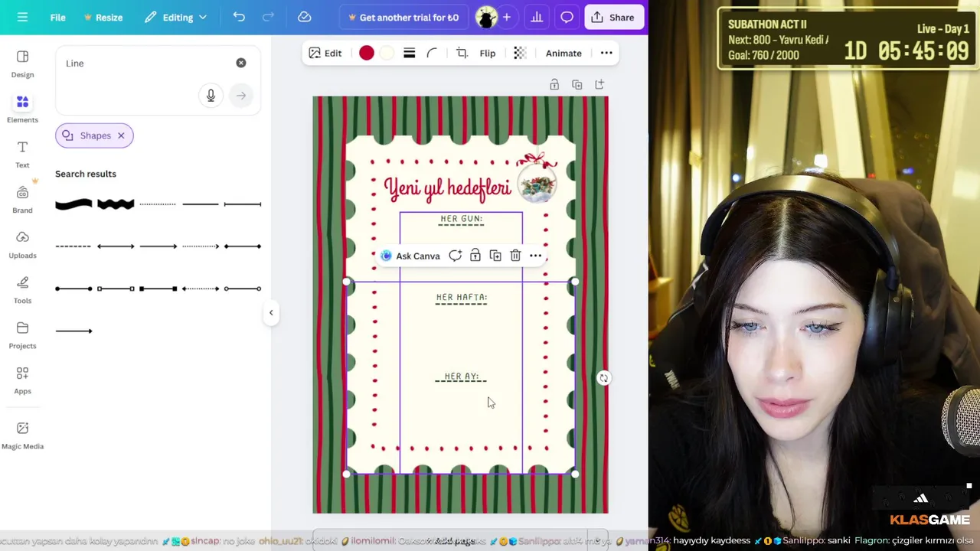980x551 pixels.
Task: Insert the wavy thick line
Action: (x=116, y=204)
